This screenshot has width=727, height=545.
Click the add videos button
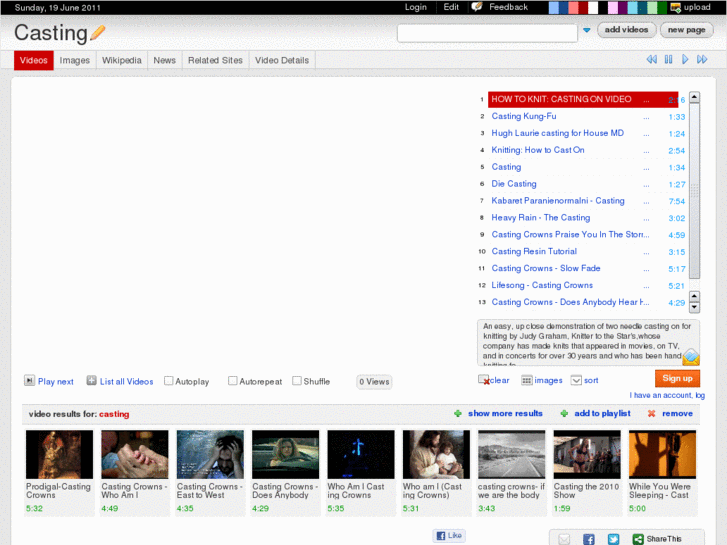tap(626, 30)
